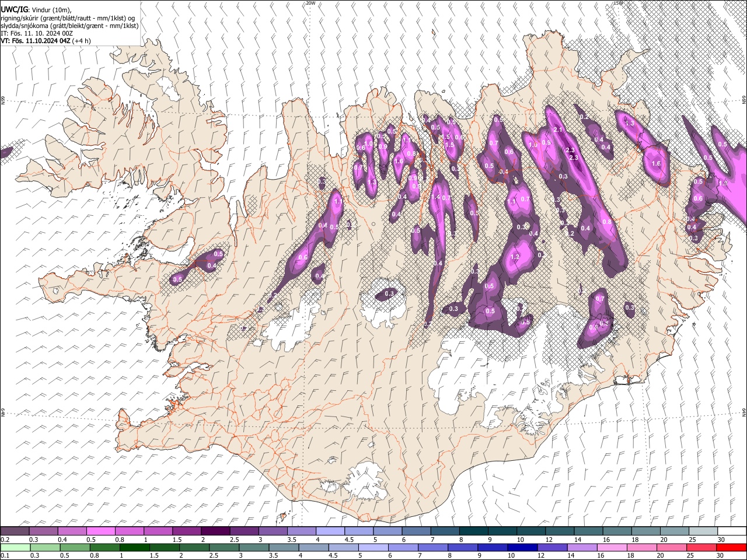
Task: Select the 'IT: Fös. 11. 10. 2024 00Z' line
Action: click(37, 33)
